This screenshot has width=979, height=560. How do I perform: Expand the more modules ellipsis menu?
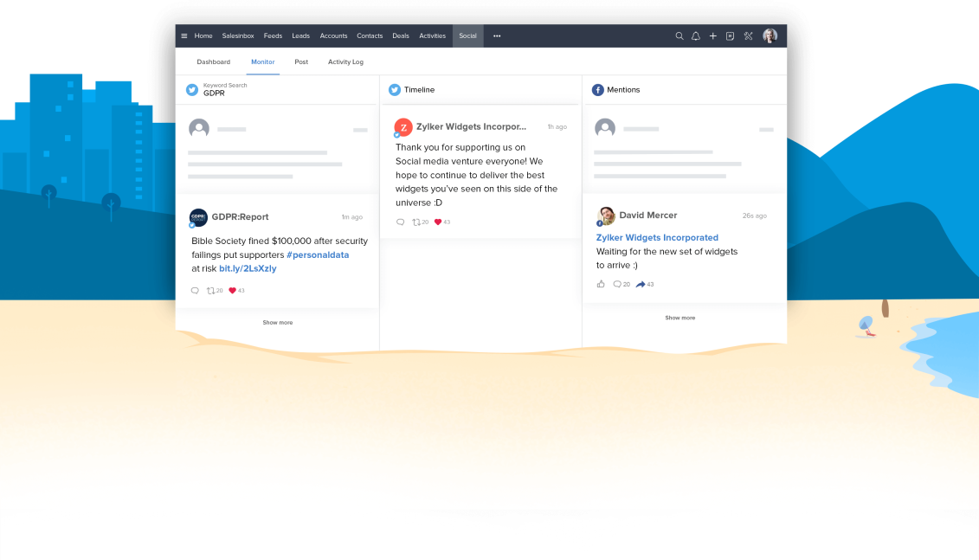click(x=497, y=36)
